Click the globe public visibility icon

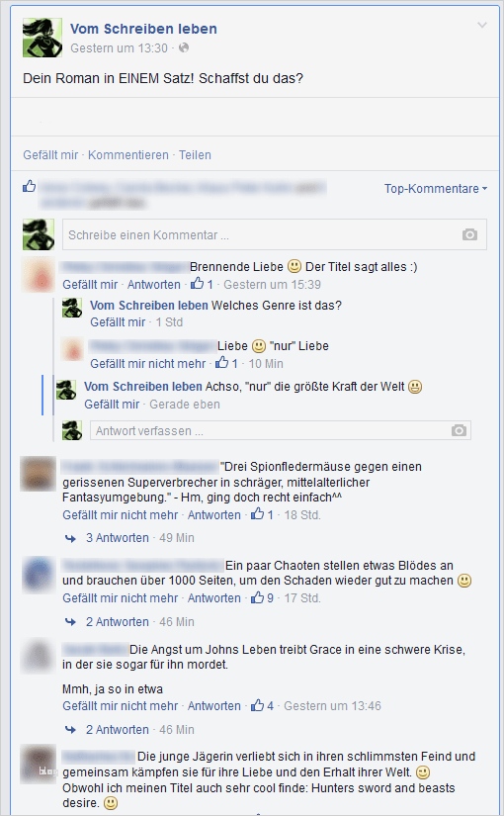pos(184,47)
